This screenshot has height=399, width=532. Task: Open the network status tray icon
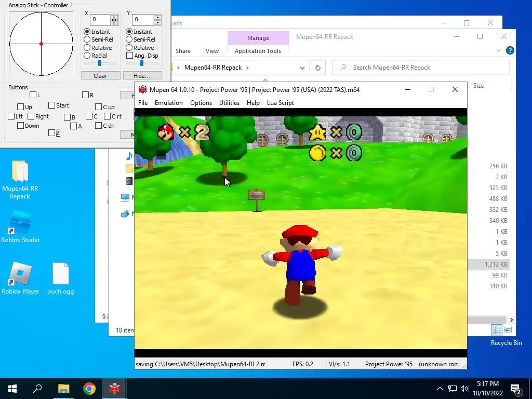pyautogui.click(x=453, y=389)
